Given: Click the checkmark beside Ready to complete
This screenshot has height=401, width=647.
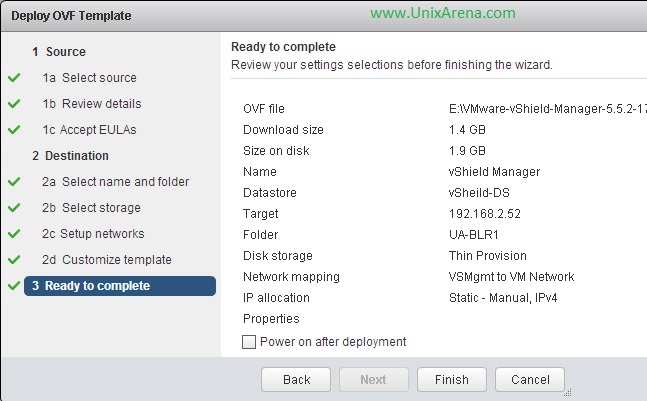Looking at the screenshot, I should click(x=14, y=285).
